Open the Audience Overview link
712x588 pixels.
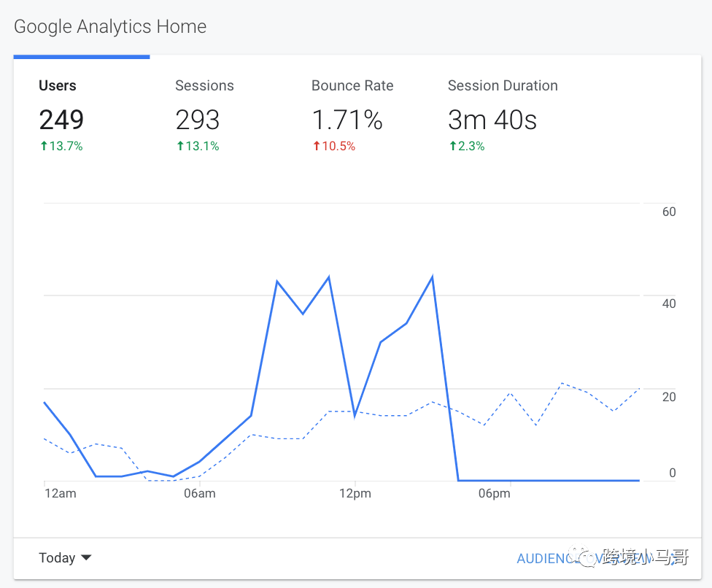pos(554,559)
